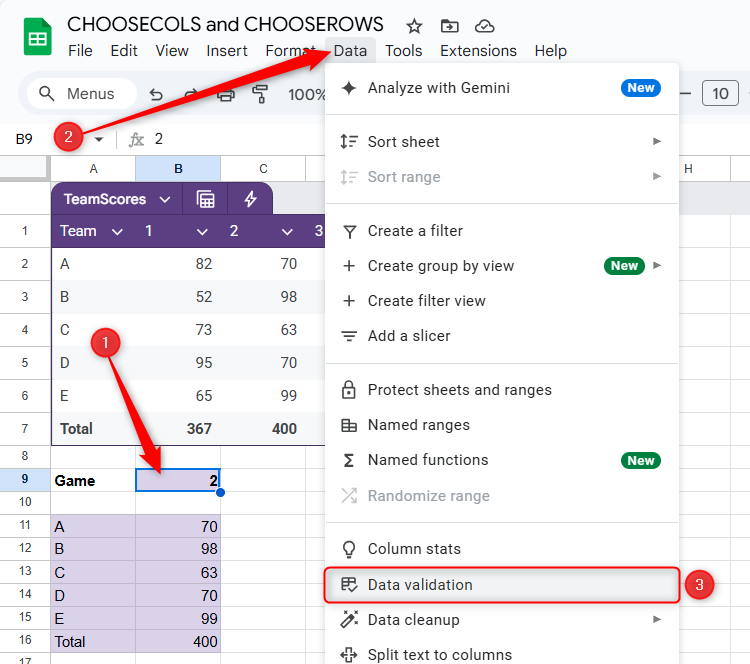The width and height of the screenshot is (750, 664).
Task: Click the Undo arrow in toolbar
Action: 156,95
